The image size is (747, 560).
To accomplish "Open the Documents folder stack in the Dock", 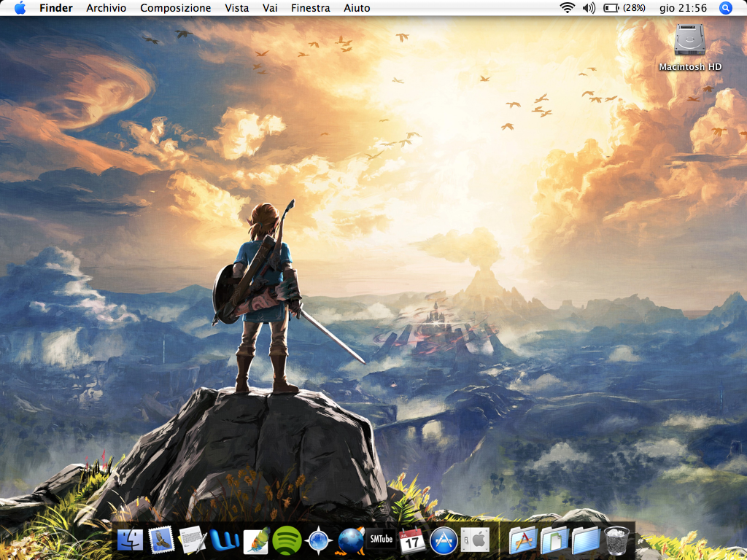I will tap(554, 541).
